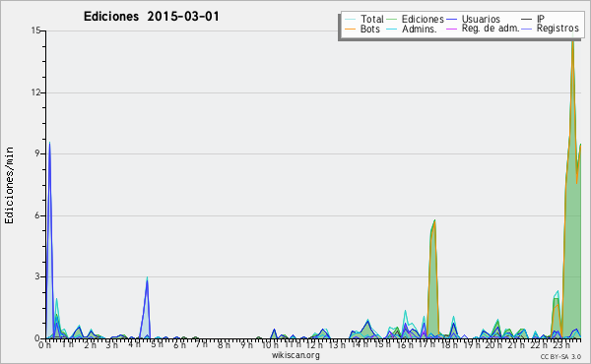Click the y-axis value 15
Image resolution: width=591 pixels, height=364 pixels.
click(x=35, y=30)
